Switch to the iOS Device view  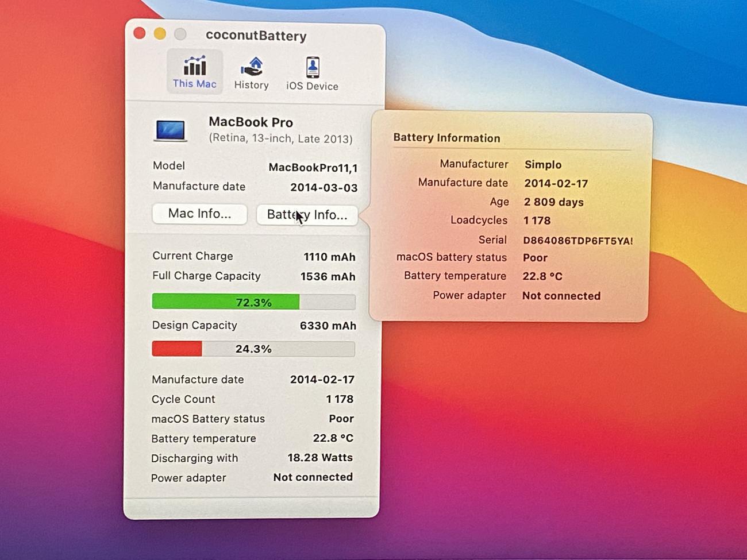pyautogui.click(x=312, y=68)
